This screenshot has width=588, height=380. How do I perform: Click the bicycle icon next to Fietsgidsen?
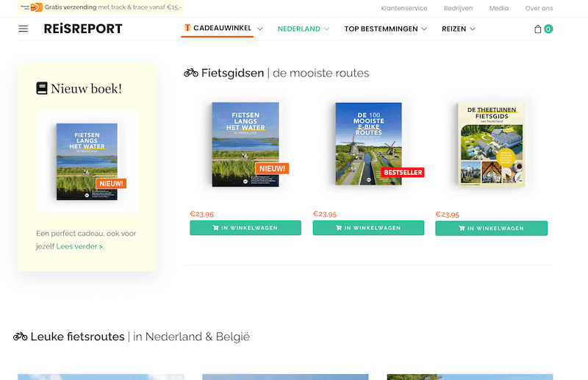click(191, 73)
